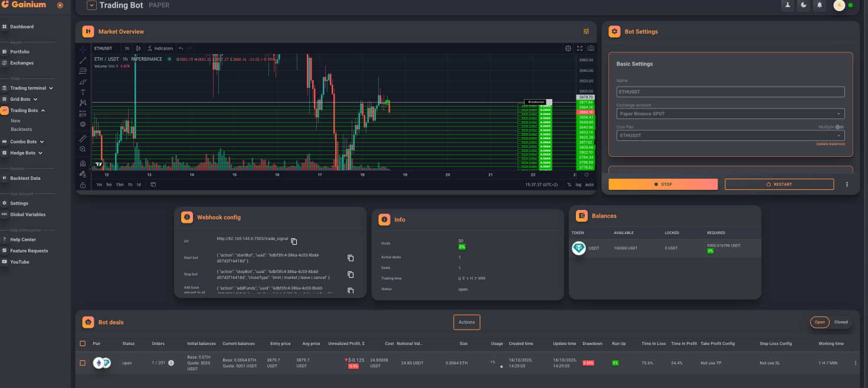Image resolution: width=868 pixels, height=388 pixels.
Task: Open the Exchange account dropdown
Action: click(x=731, y=114)
